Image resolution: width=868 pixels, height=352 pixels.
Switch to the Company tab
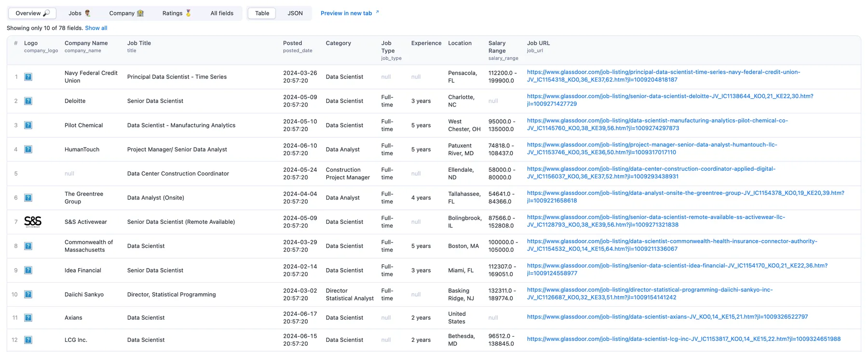pyautogui.click(x=126, y=13)
